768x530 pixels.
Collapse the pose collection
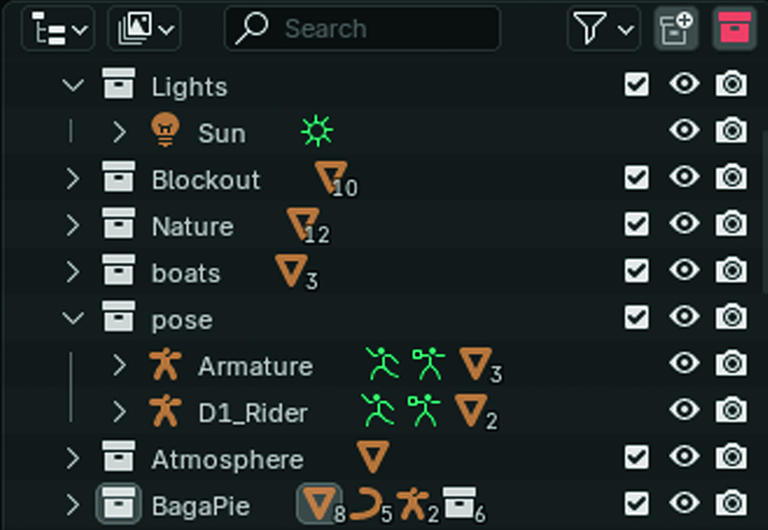pyautogui.click(x=73, y=319)
